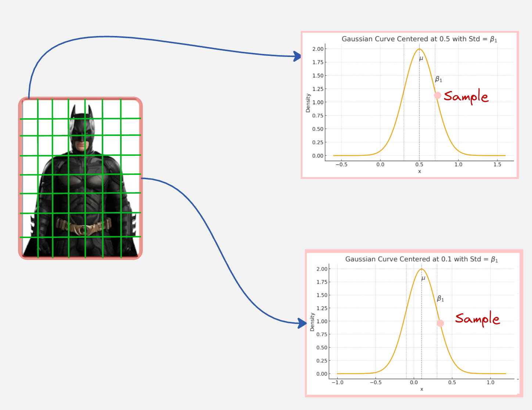
Task: Click the "1.5" x-axis tick in the 0.5-centered chart
Action: (x=497, y=164)
